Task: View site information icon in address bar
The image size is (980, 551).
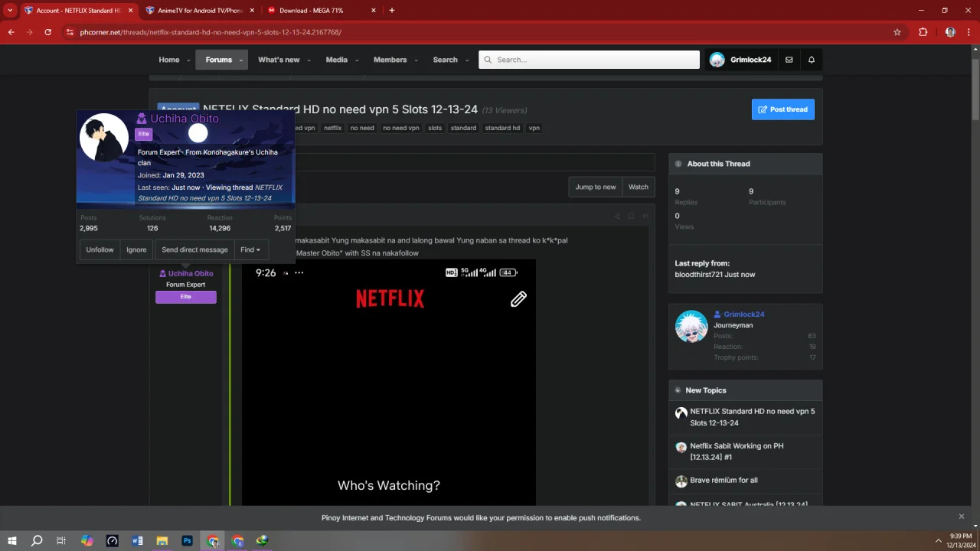Action: (70, 32)
